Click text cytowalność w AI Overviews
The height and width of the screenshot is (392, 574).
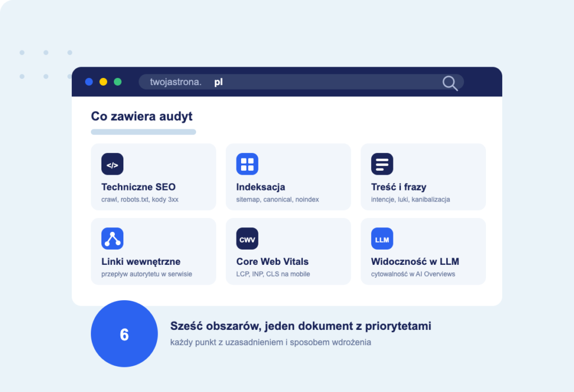[x=413, y=274]
